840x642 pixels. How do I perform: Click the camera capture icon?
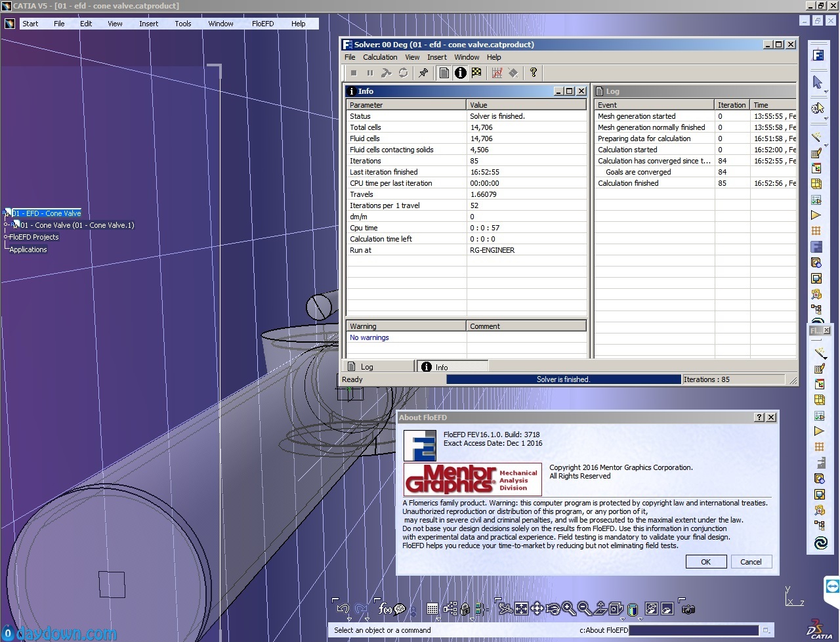(688, 609)
